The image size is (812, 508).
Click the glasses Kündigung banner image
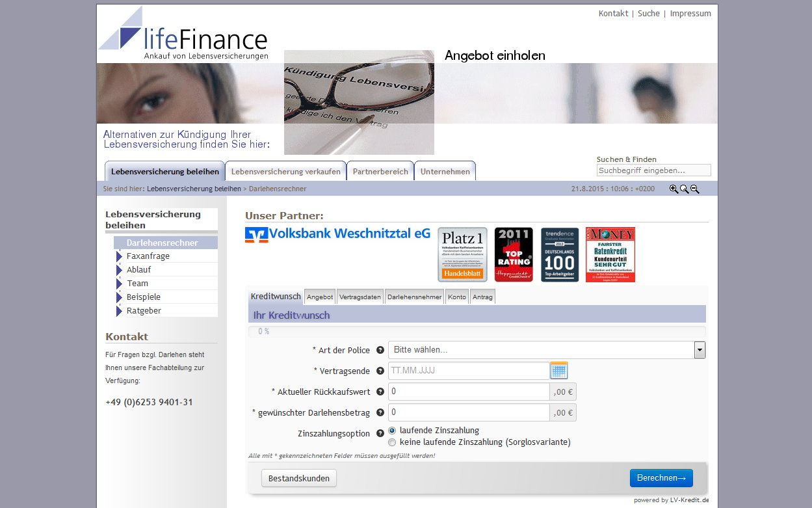click(359, 102)
